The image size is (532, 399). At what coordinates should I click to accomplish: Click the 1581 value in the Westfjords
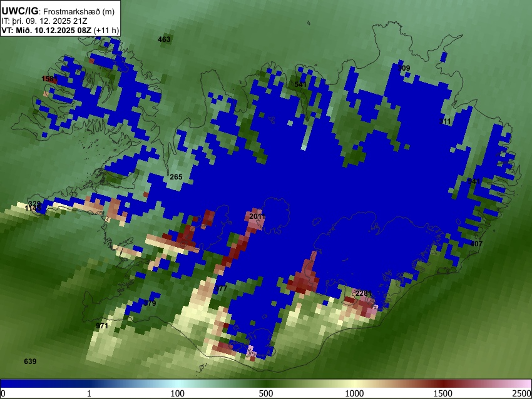(x=49, y=79)
